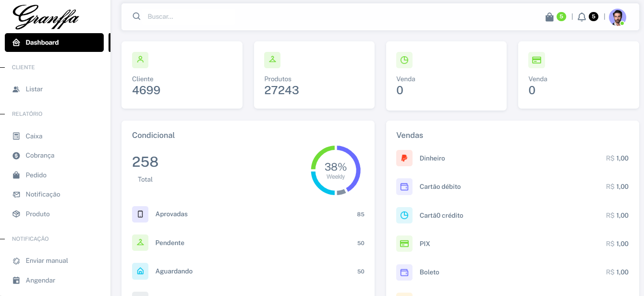This screenshot has height=296, width=644.
Task: Click the search magnifier icon
Action: [136, 16]
